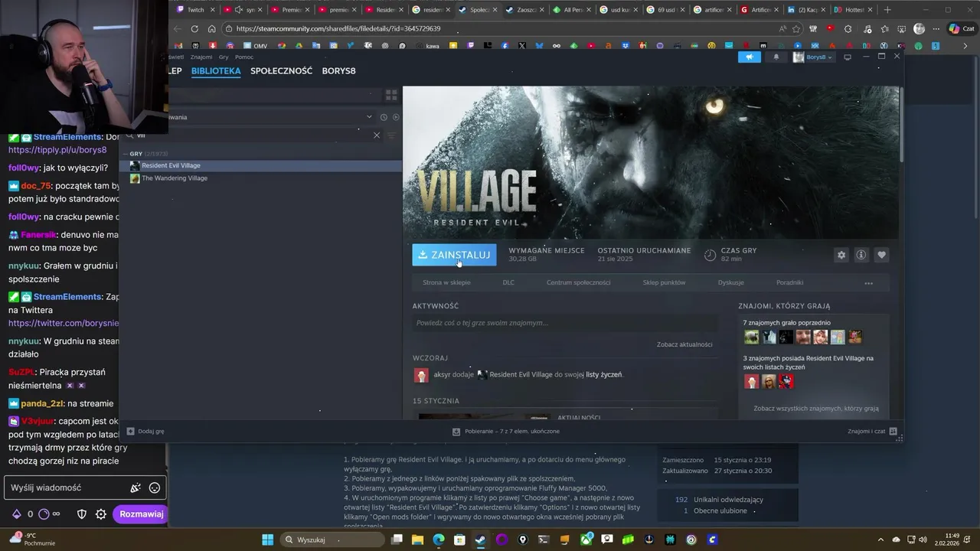
Task: Click activity comment input field
Action: 565,323
